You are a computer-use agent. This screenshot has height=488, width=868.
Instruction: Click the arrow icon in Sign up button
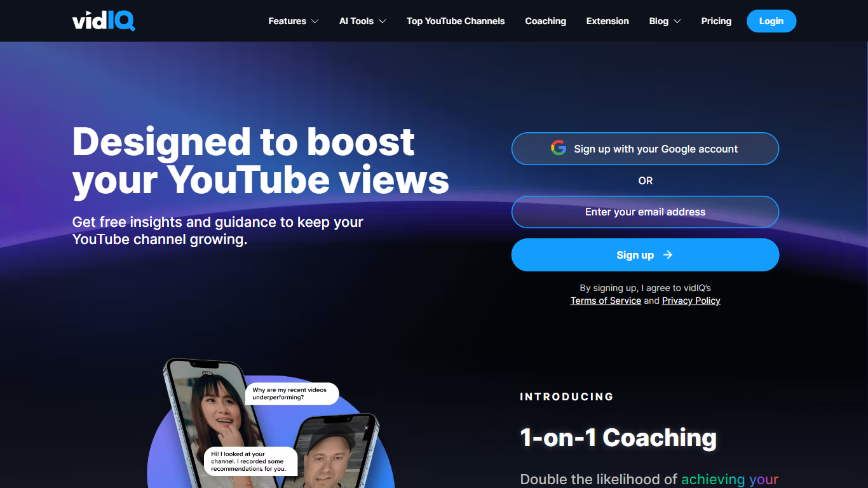click(668, 255)
